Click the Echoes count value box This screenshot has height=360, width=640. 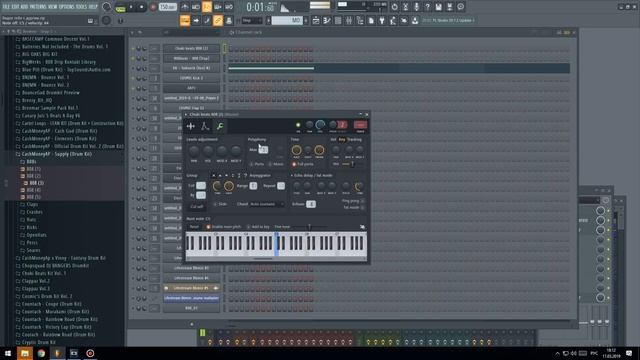point(311,204)
